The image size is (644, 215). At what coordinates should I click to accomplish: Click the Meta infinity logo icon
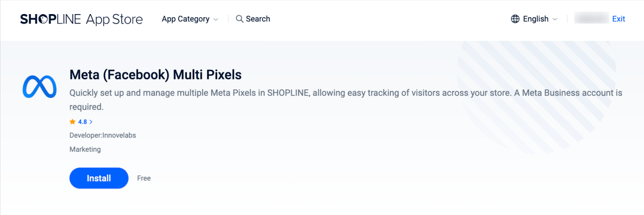click(39, 87)
